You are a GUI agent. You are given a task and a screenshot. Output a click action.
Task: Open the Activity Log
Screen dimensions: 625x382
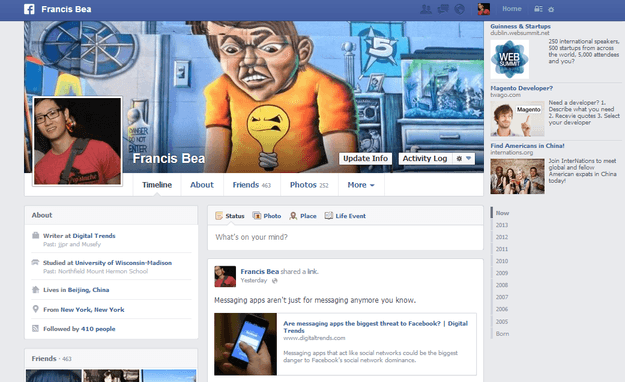425,158
